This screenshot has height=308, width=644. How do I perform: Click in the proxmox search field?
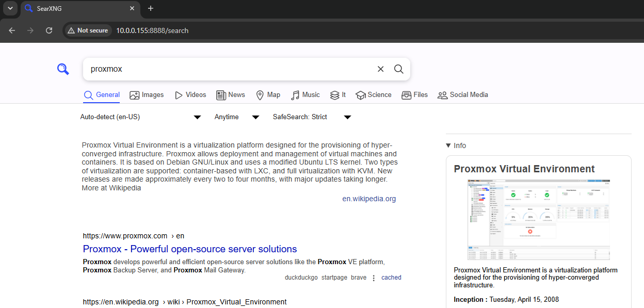[x=230, y=69]
